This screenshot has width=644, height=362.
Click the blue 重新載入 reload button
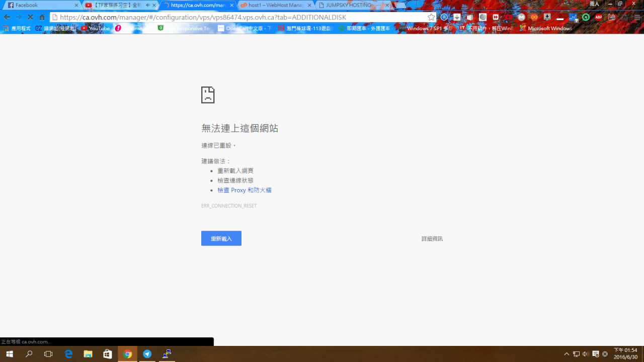pyautogui.click(x=221, y=238)
